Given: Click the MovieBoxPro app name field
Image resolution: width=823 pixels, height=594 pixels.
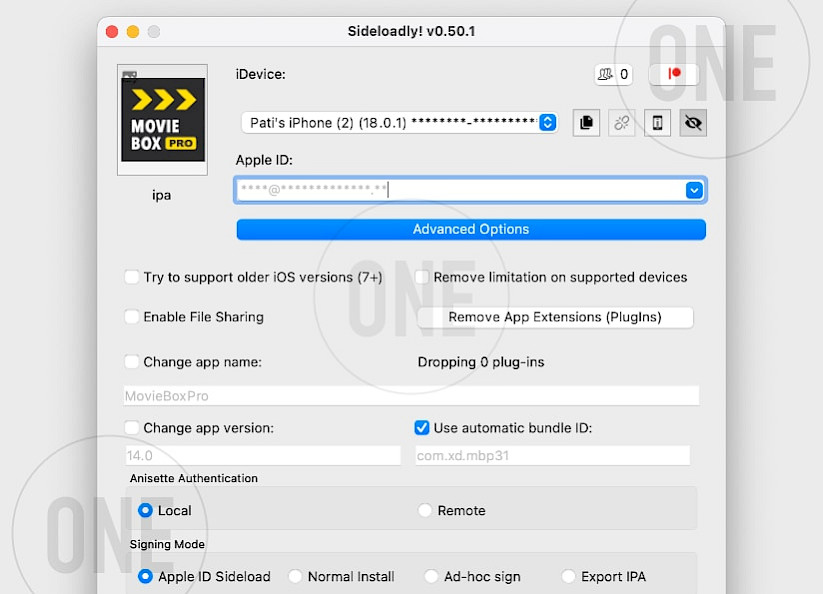Looking at the screenshot, I should [x=412, y=396].
